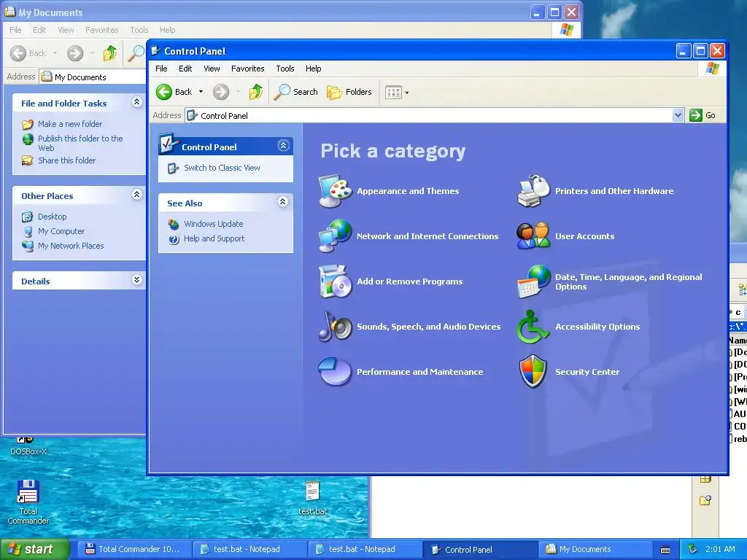Screen dimensions: 747x560
Task: Open File menu in Control Panel
Action: (161, 69)
